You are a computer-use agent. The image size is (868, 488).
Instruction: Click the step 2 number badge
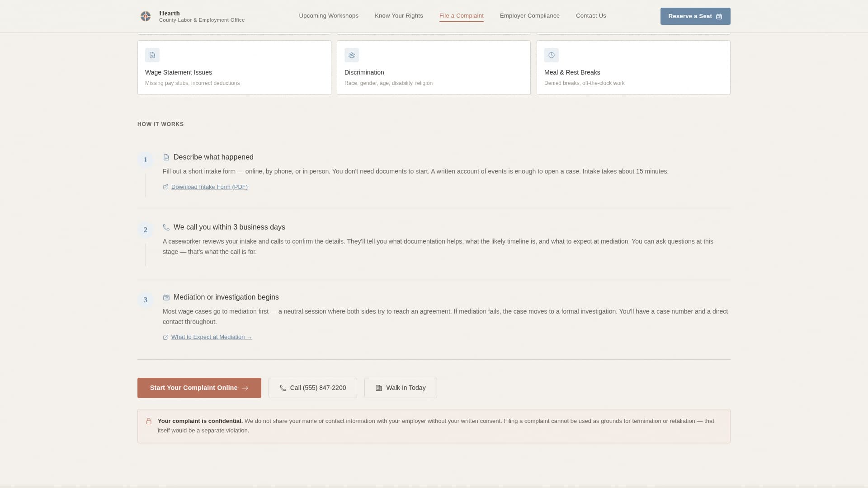click(x=146, y=230)
